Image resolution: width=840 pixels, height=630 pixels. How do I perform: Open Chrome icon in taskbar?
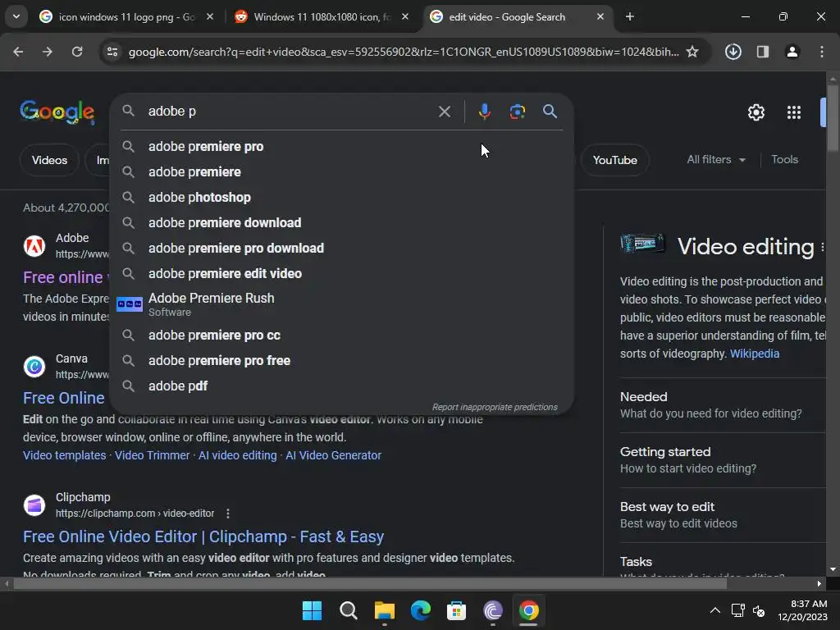(x=529, y=610)
